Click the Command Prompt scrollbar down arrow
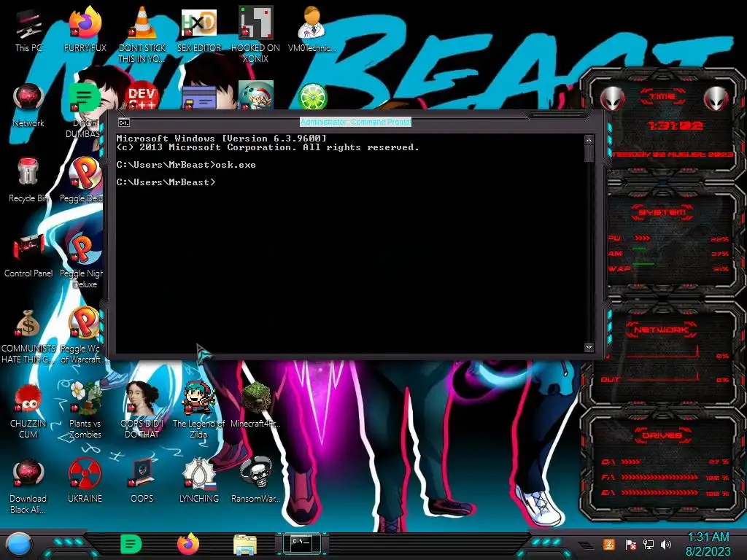 [589, 348]
